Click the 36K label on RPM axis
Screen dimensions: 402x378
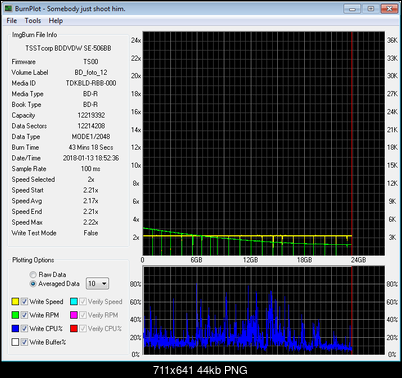tap(392, 40)
